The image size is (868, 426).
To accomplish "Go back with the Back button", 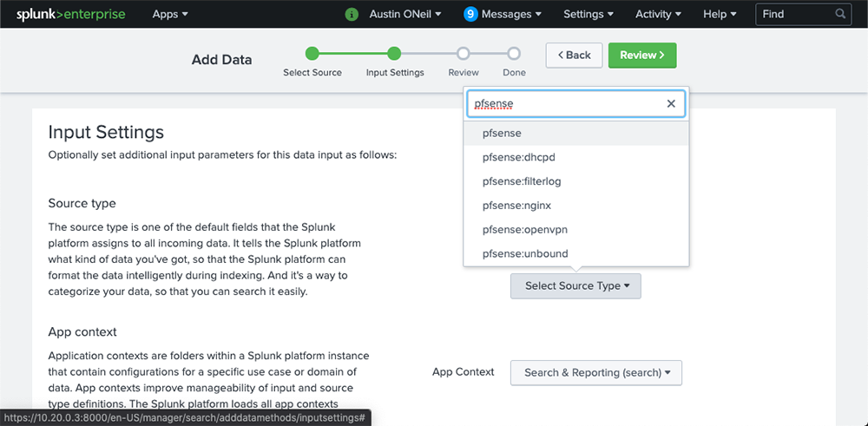I will [574, 55].
